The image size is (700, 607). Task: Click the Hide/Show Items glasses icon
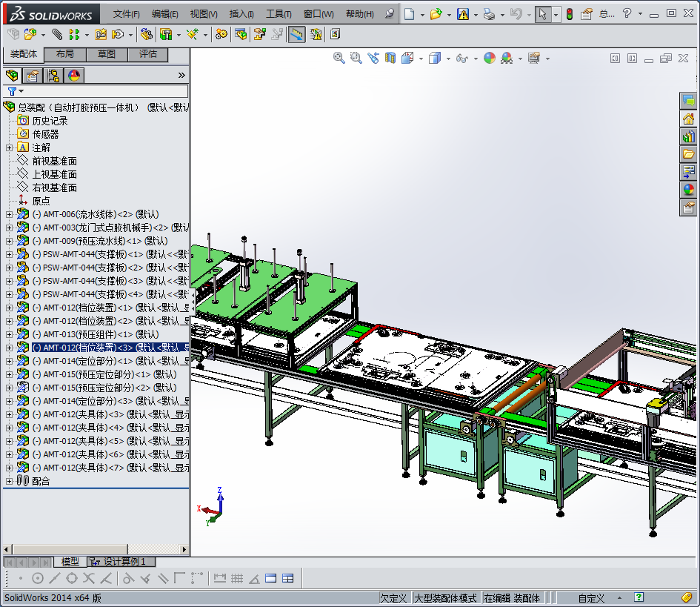[462, 59]
